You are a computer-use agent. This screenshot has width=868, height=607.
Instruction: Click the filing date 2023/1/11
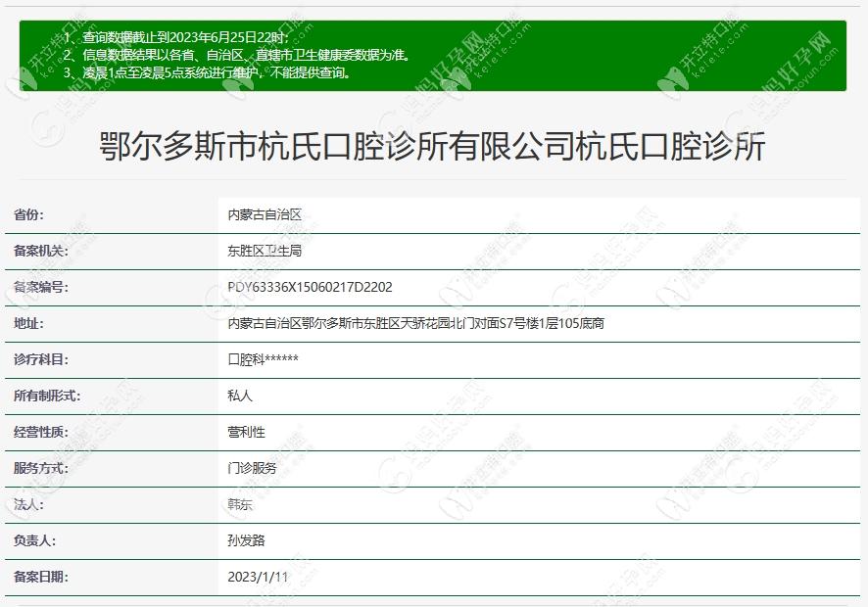tap(258, 577)
